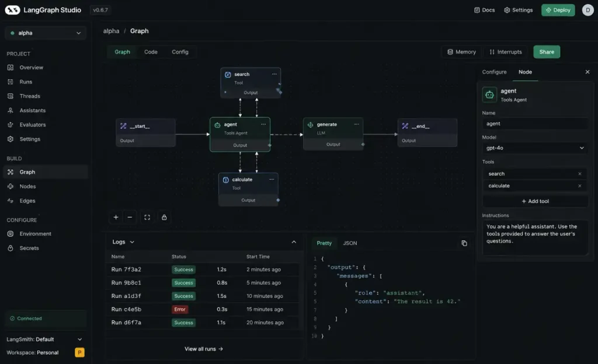Image resolution: width=598 pixels, height=364 pixels.
Task: Open the agent node options menu
Action: [x=263, y=124]
